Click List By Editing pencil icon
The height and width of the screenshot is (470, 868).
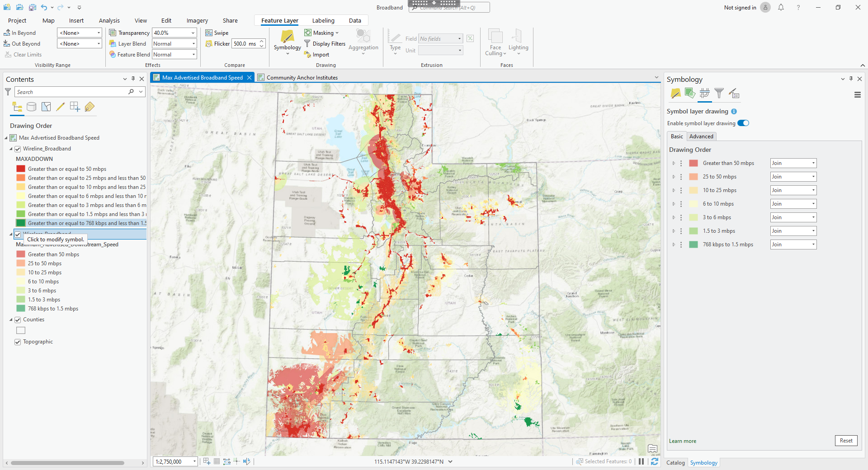coord(60,107)
